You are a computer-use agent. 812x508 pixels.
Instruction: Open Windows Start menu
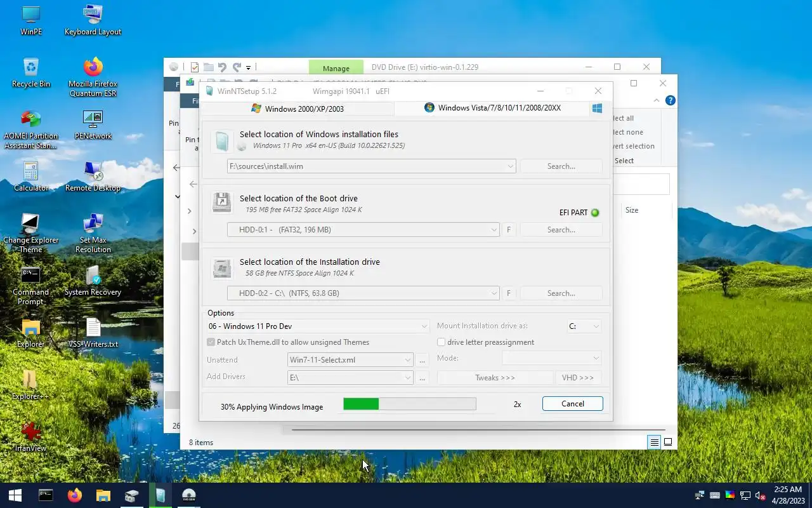[x=15, y=495]
